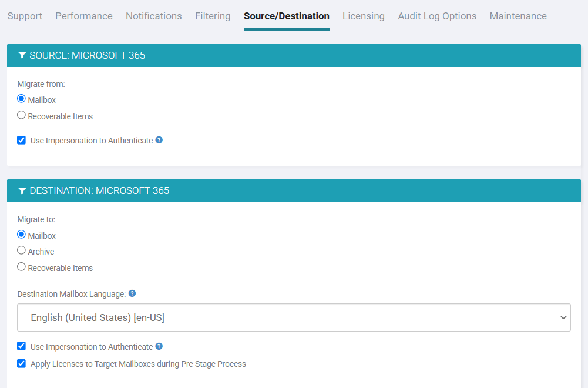
Task: Uncheck Apply Licenses to Target Mailboxes checkbox
Action: 21,364
